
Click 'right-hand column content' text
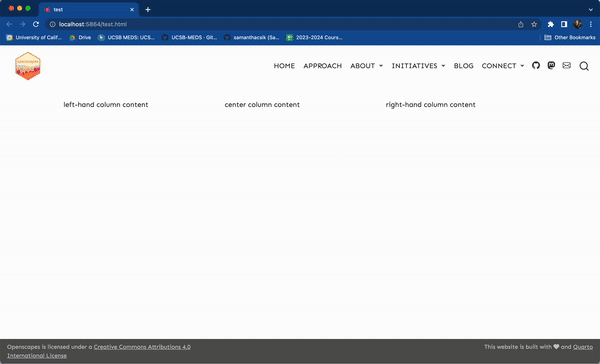pos(430,104)
